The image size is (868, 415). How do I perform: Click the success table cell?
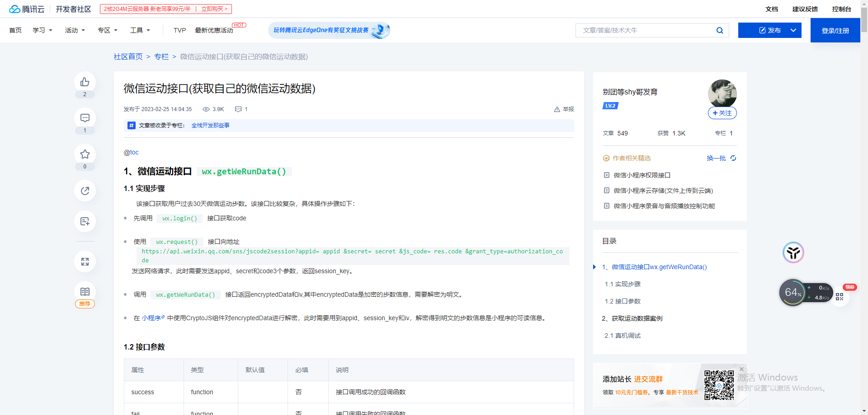pos(154,392)
